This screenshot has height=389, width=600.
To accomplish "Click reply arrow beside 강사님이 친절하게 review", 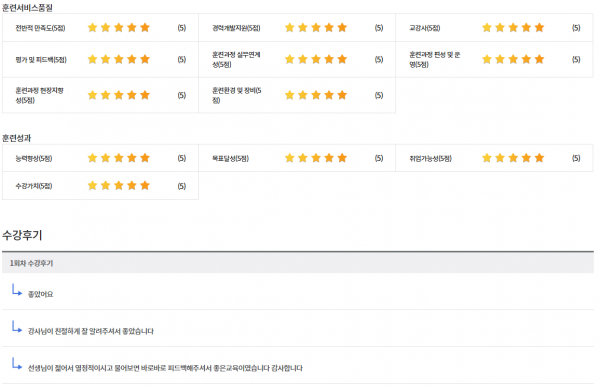I will (x=17, y=327).
